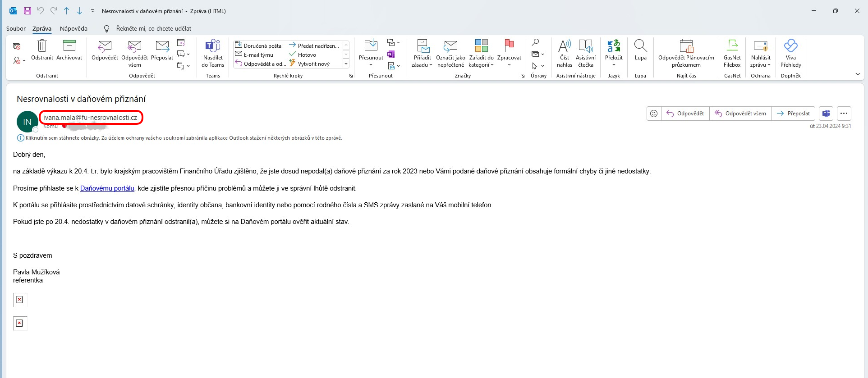This screenshot has width=868, height=378.
Task: Open the Soubor menu tab
Action: [16, 28]
